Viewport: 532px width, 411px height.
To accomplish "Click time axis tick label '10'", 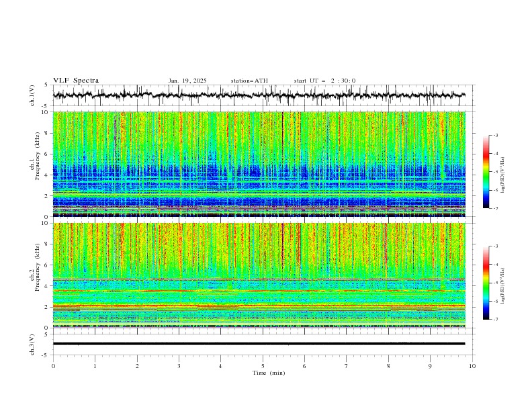I will (x=472, y=366).
